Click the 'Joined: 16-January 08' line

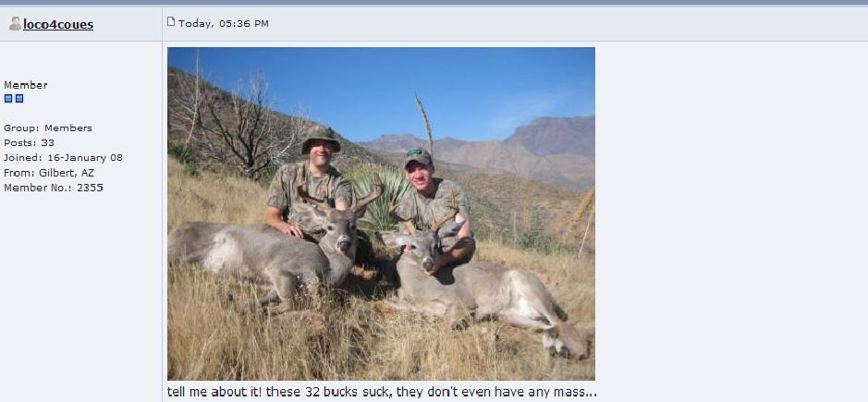63,158
